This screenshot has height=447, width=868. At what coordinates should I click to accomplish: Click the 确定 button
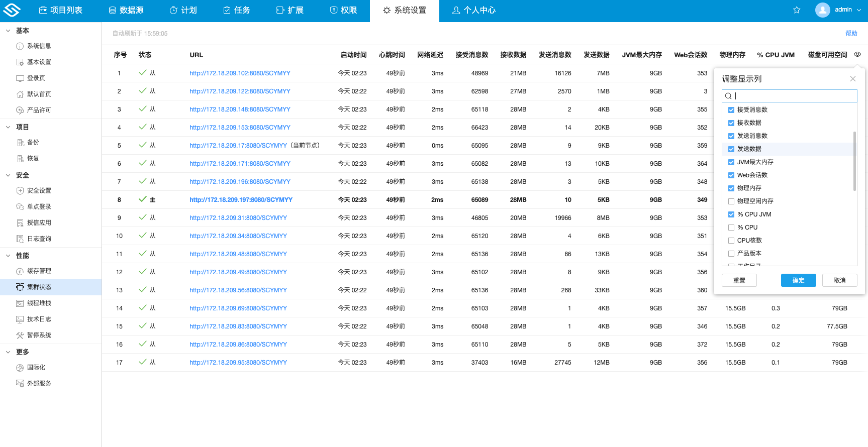point(798,280)
